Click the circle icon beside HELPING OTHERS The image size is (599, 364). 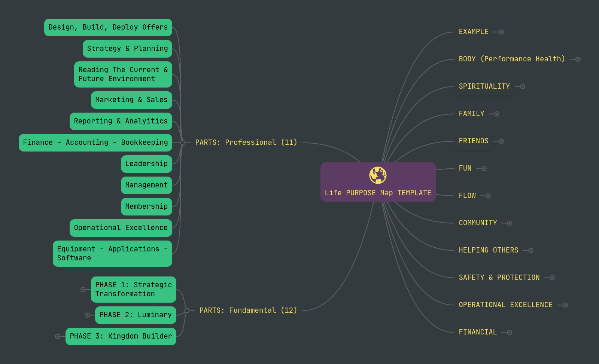pos(530,250)
